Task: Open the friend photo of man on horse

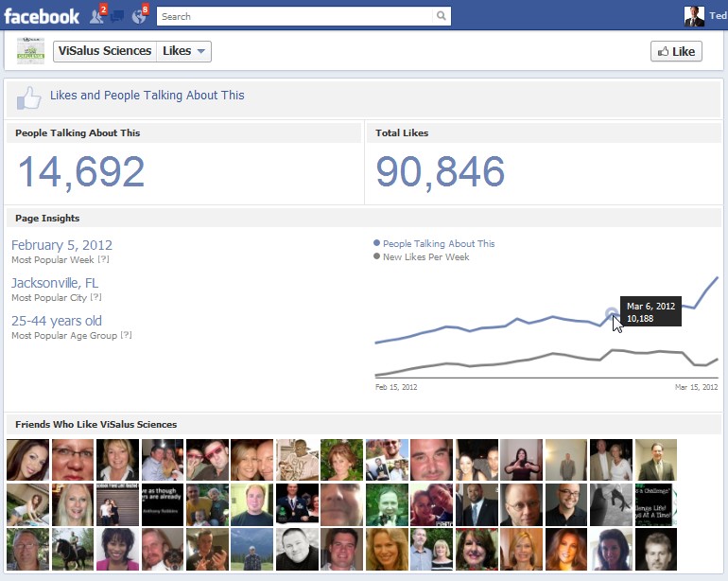Action: point(73,549)
